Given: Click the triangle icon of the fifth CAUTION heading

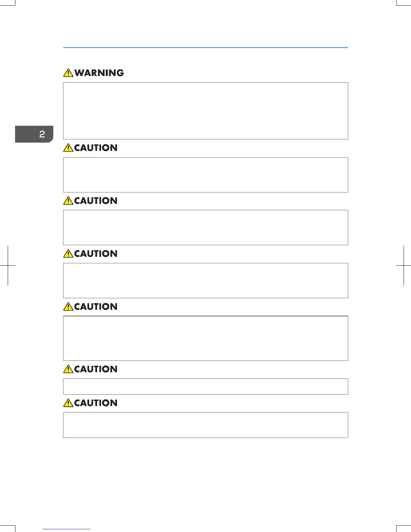Looking at the screenshot, I should [x=68, y=369].
